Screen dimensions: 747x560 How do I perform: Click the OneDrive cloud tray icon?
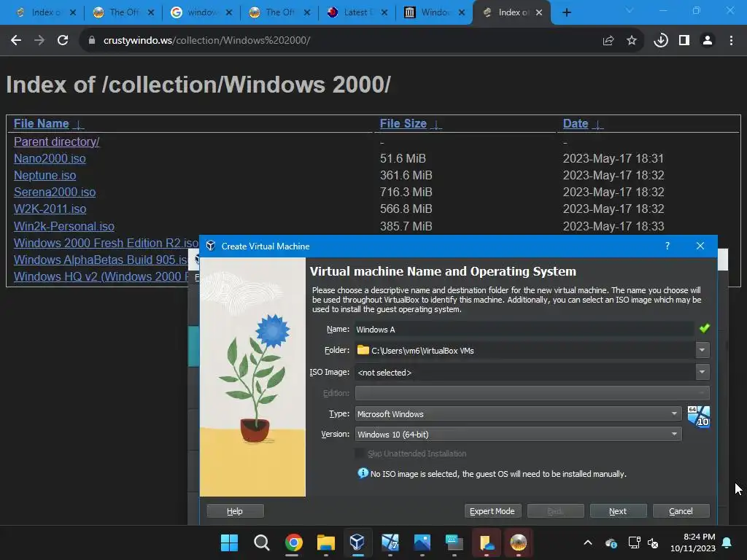[x=611, y=542]
